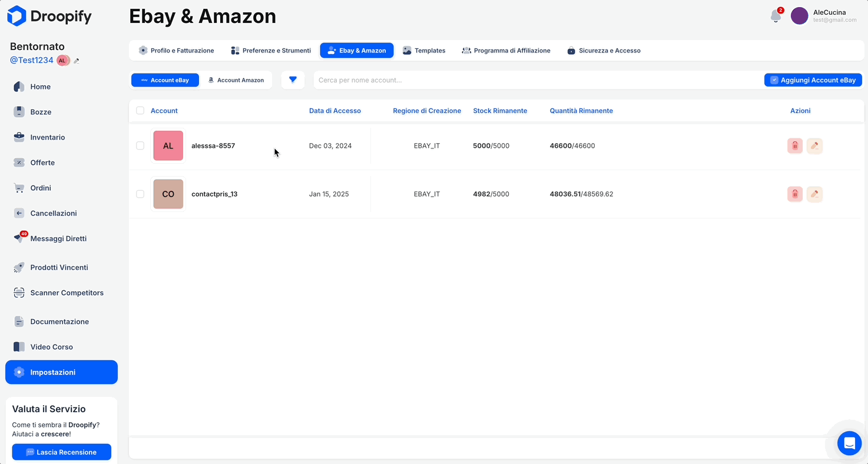
Task: Check the contactpris_13 row checkbox
Action: [x=140, y=194]
